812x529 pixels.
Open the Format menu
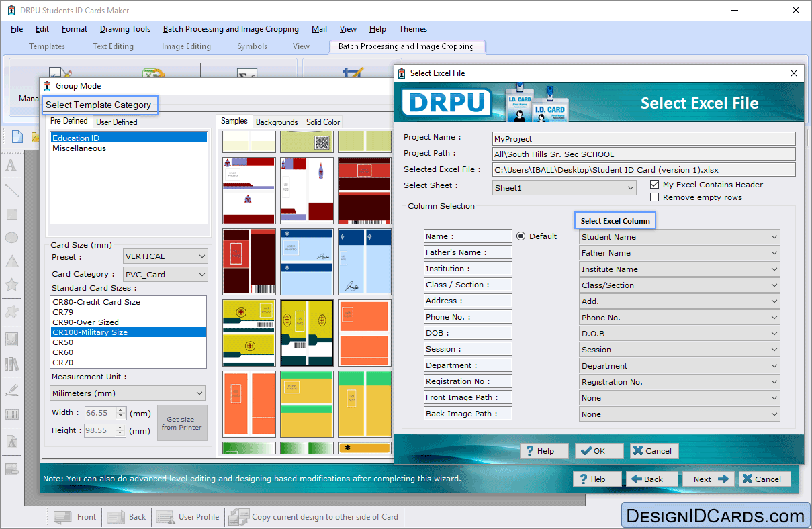click(75, 29)
